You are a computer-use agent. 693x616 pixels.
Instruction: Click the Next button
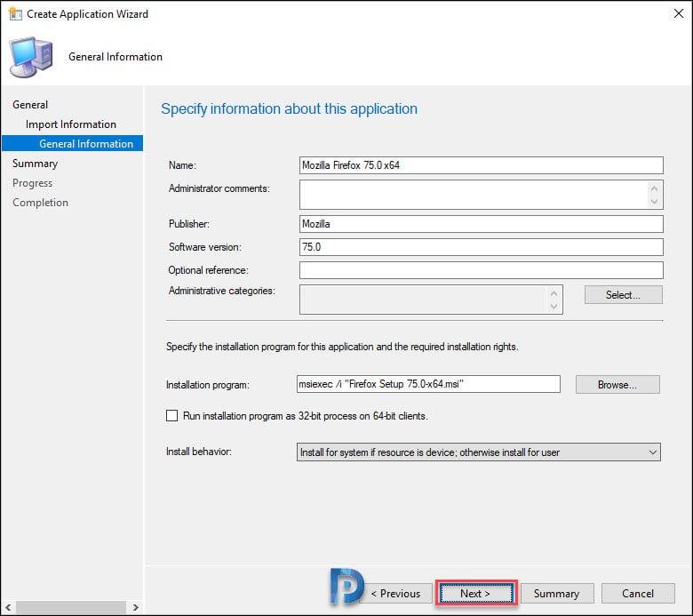click(x=475, y=594)
